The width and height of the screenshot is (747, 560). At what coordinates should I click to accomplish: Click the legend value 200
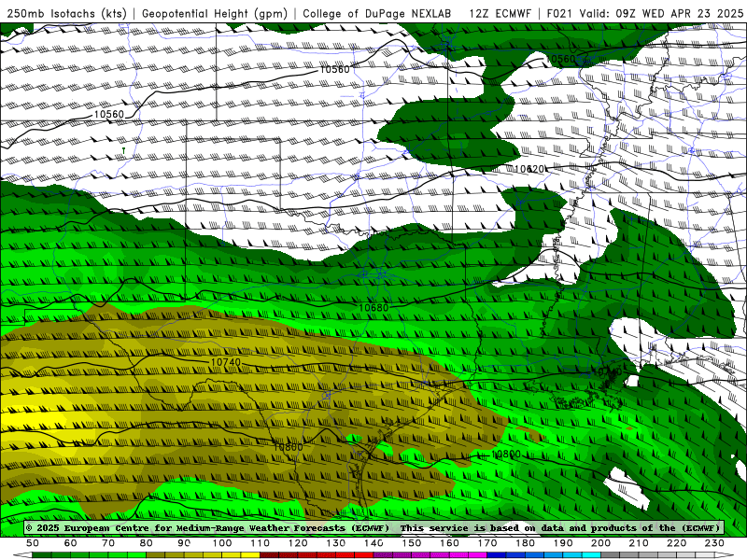pos(600,543)
